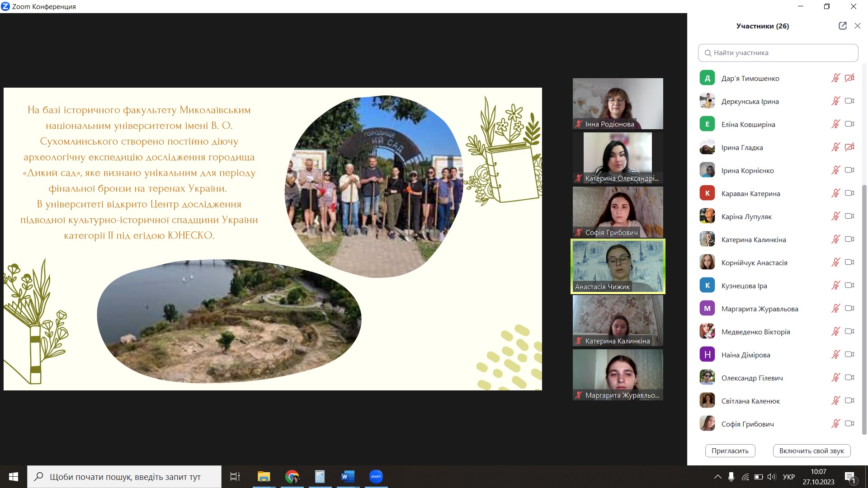The image size is (868, 488).
Task: Close the participants panel
Action: [x=857, y=26]
